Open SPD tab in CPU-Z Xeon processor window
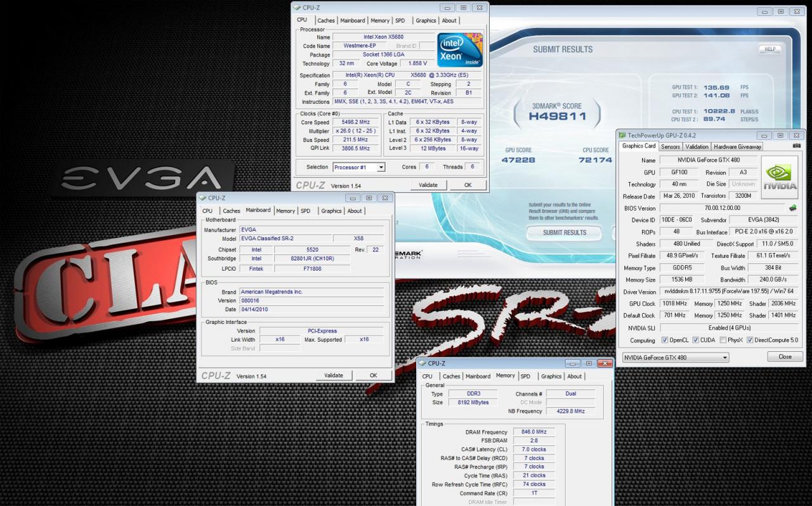 coord(400,20)
